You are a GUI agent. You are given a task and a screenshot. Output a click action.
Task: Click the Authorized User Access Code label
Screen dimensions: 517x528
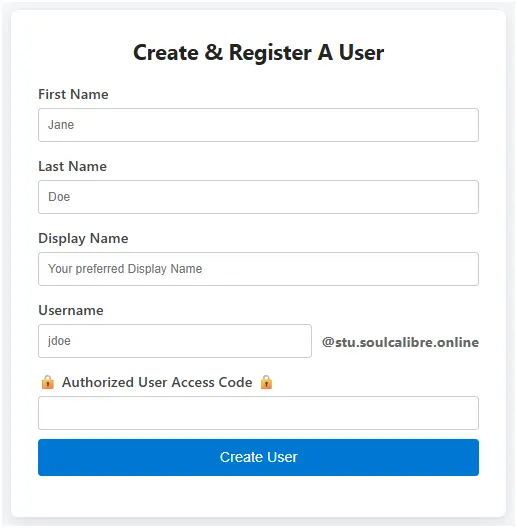(157, 383)
